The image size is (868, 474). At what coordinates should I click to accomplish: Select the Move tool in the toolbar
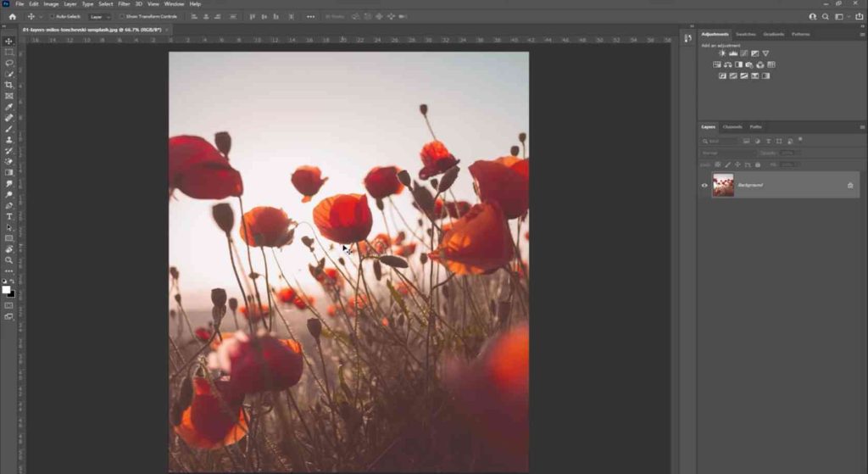point(8,41)
